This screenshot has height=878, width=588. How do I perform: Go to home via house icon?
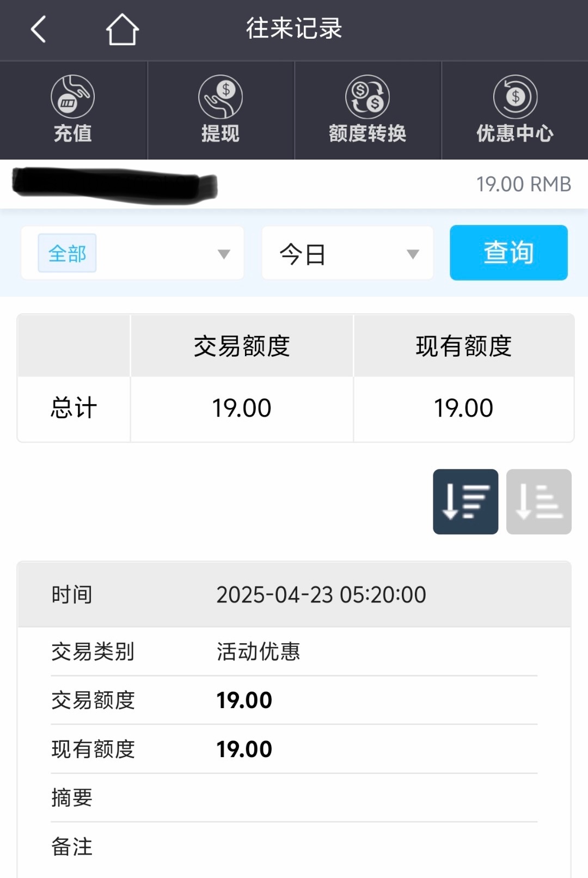click(x=122, y=29)
